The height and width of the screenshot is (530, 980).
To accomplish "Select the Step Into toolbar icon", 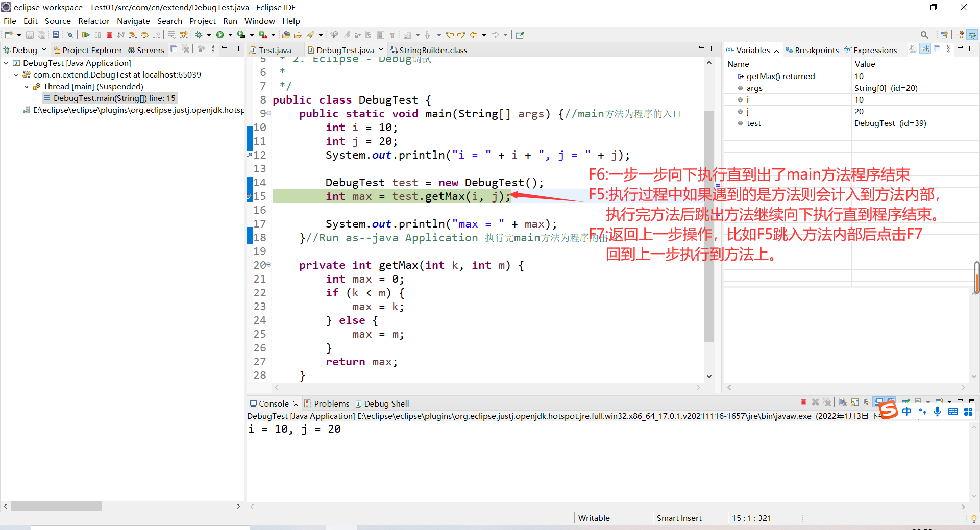I will [133, 34].
